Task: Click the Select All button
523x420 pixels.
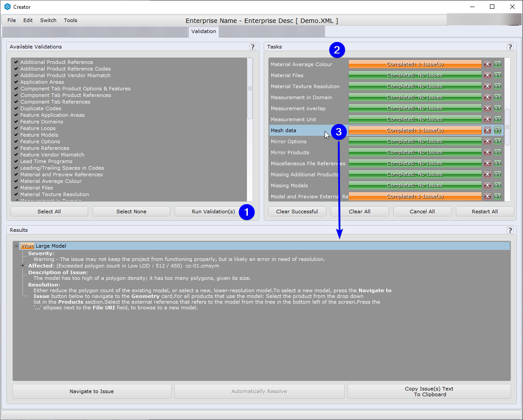Action: (x=49, y=212)
